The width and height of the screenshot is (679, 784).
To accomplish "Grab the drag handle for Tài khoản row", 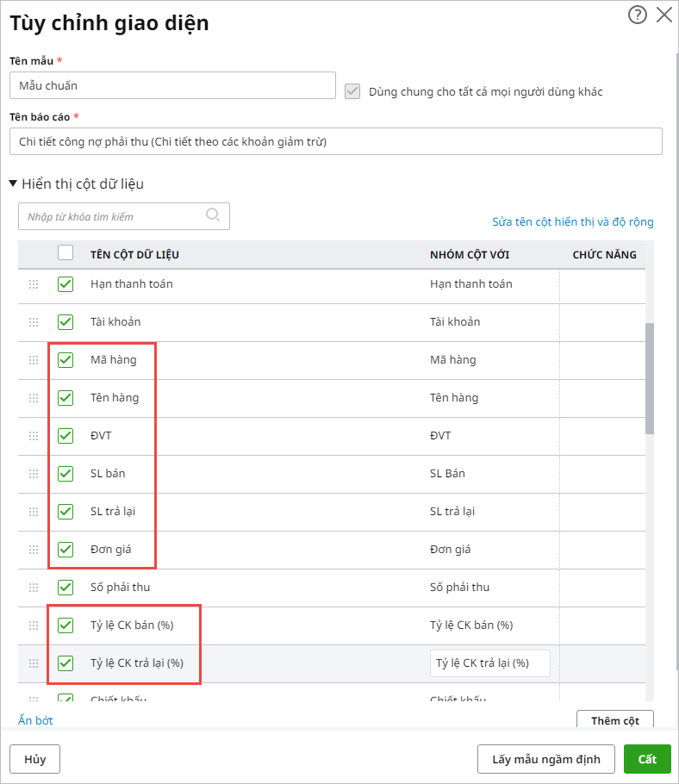I will (34, 322).
